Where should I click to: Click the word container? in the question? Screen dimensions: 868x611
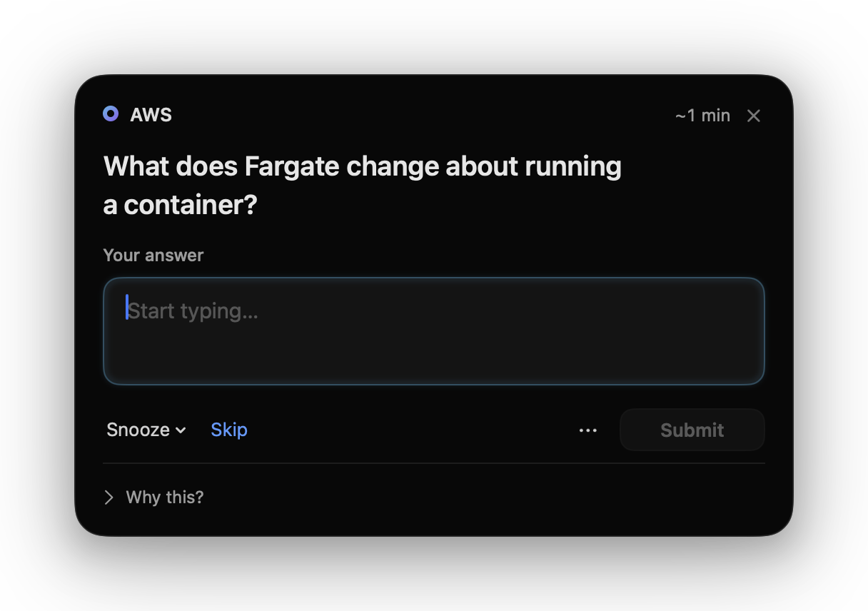pyautogui.click(x=191, y=206)
